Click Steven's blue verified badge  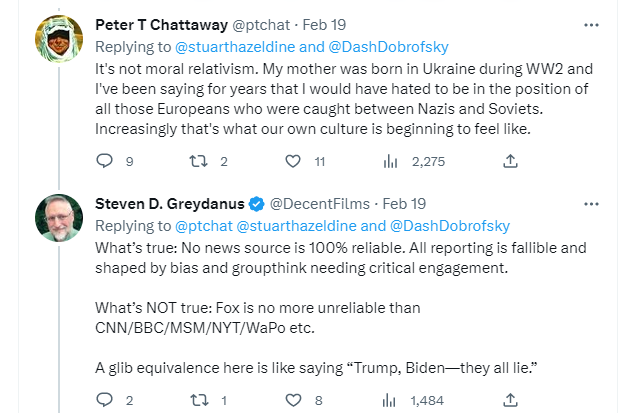tap(257, 204)
